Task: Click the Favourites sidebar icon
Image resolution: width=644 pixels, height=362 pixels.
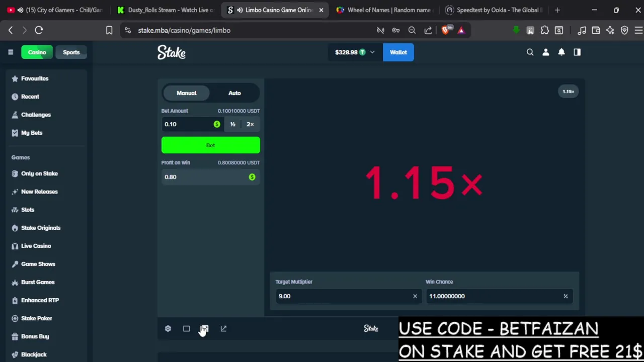Action: (x=15, y=78)
